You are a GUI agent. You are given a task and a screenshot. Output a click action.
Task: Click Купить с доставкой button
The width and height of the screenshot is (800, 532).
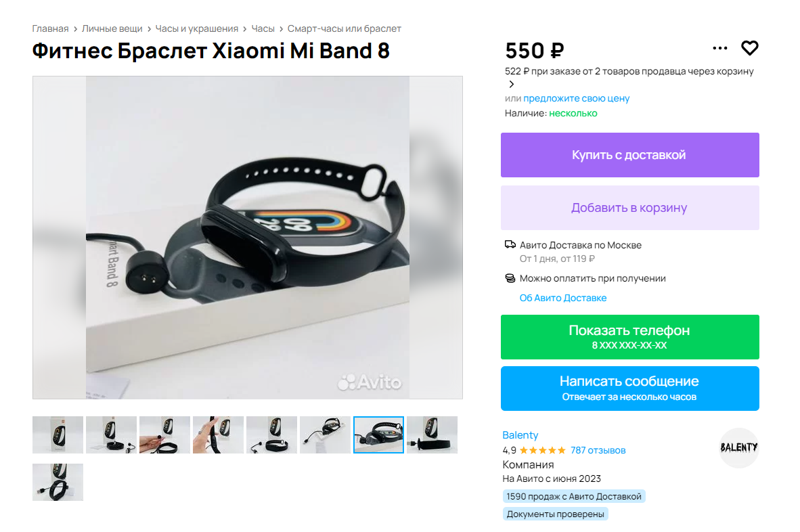(629, 155)
